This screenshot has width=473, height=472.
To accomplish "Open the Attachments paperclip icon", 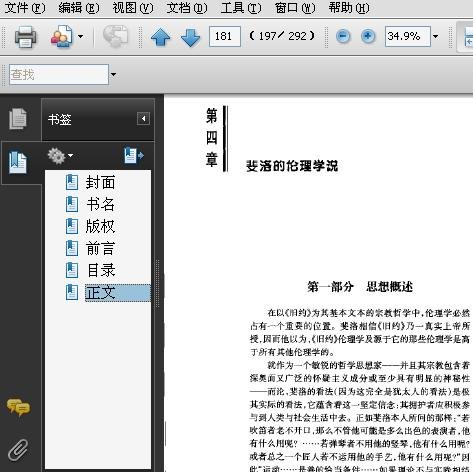I will pyautogui.click(x=18, y=450).
